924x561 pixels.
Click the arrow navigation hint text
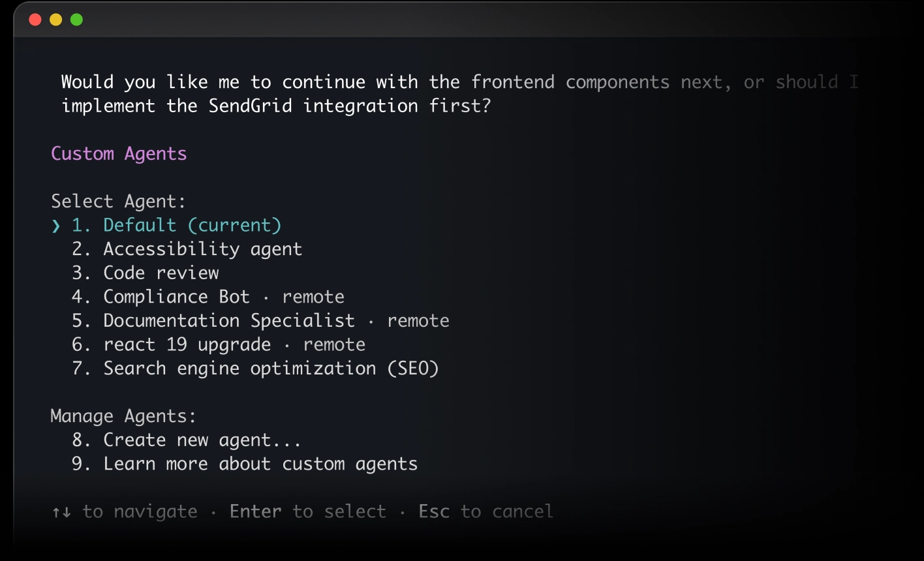pos(124,511)
